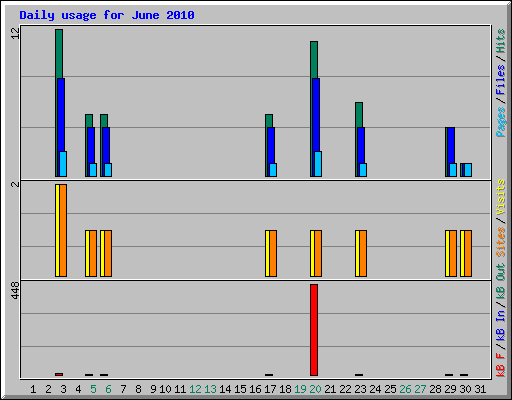Viewport: 512px width, 400px height.
Task: Click the orange Sites bar for day 23
Action: 363,253
